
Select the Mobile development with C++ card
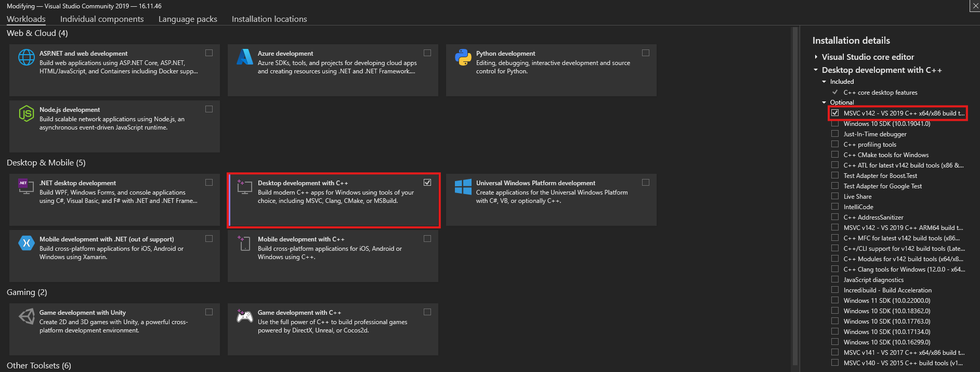[333, 255]
